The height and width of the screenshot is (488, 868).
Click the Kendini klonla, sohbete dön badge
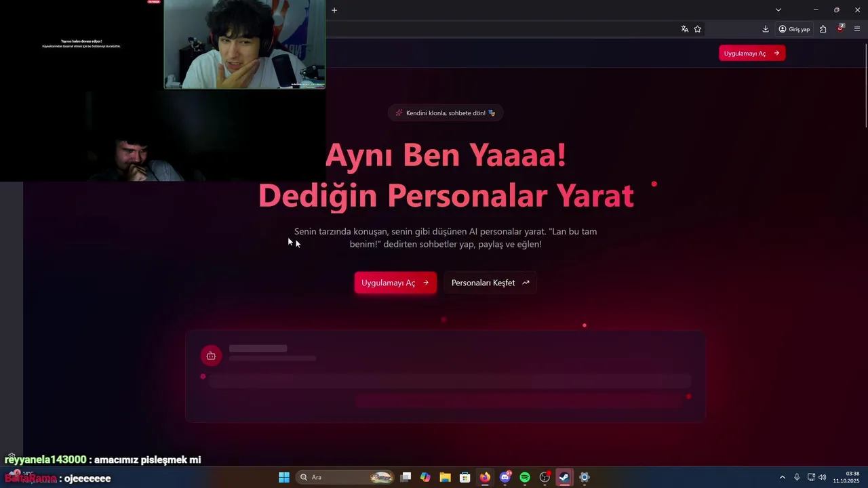point(445,113)
